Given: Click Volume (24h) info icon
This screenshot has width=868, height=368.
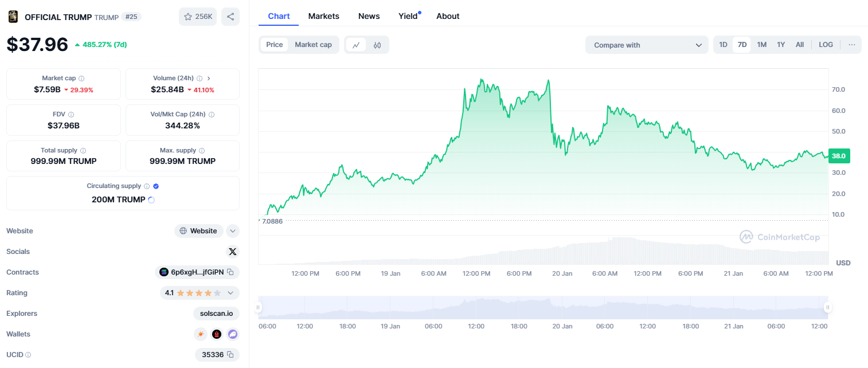Looking at the screenshot, I should (200, 79).
